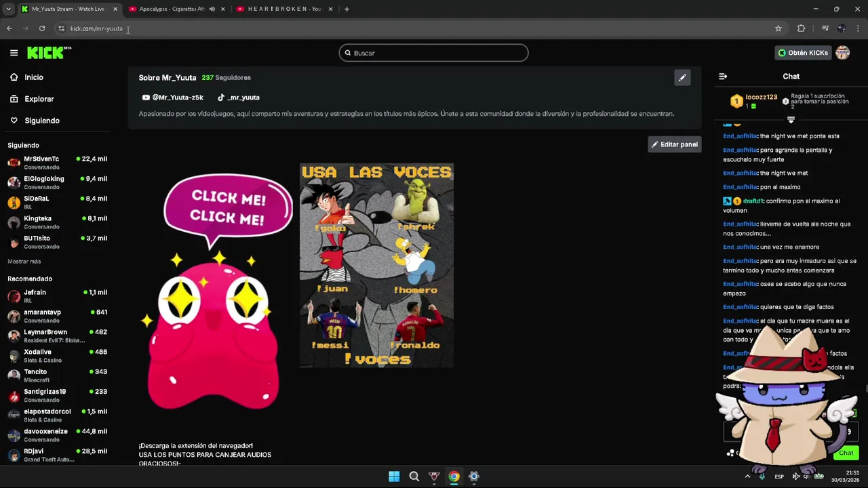This screenshot has width=868, height=488.
Task: Open amarantavp recommended channel
Action: pyautogui.click(x=57, y=316)
